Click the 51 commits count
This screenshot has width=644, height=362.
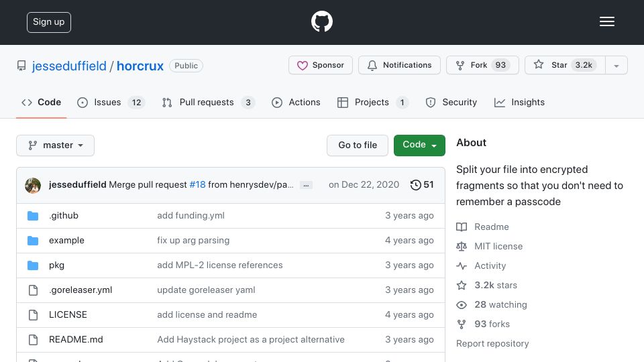pyautogui.click(x=429, y=185)
